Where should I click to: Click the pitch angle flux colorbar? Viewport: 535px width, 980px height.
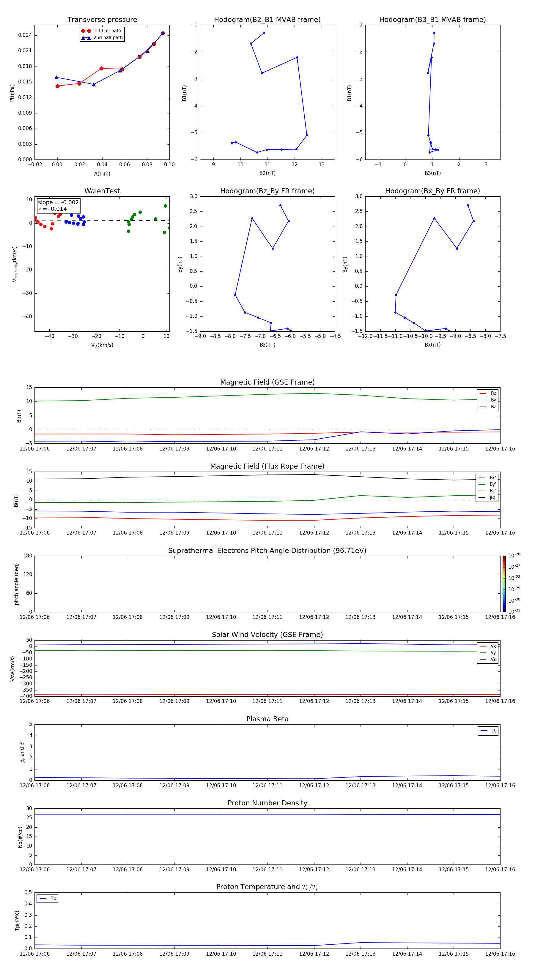pyautogui.click(x=504, y=584)
